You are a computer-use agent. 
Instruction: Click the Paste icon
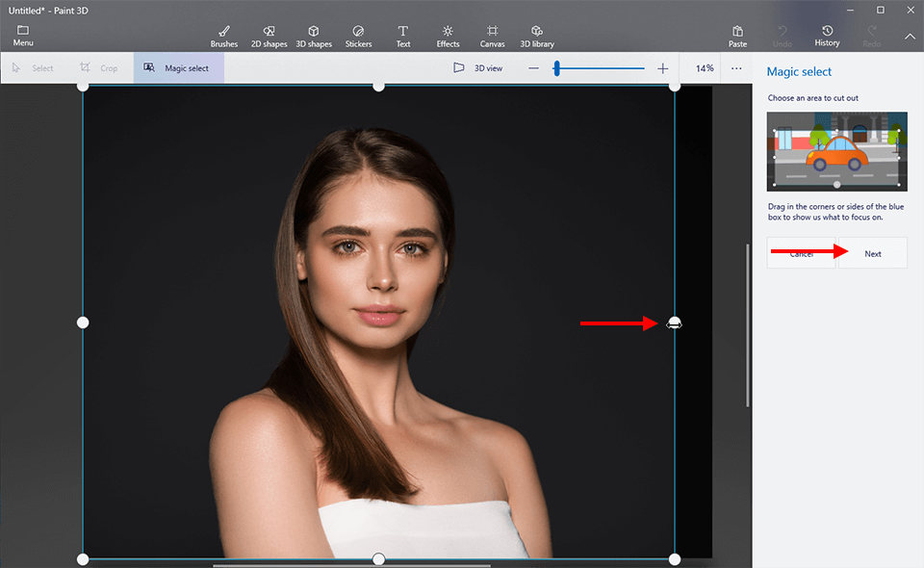coord(737,37)
